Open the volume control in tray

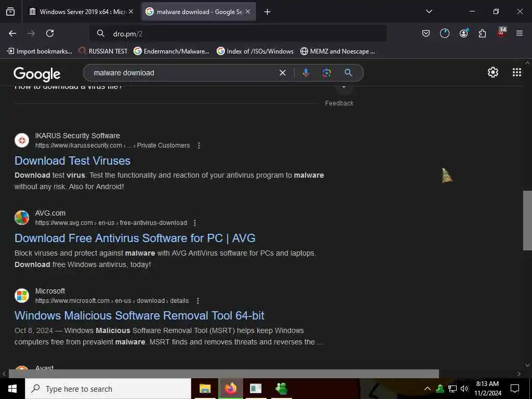point(464,389)
